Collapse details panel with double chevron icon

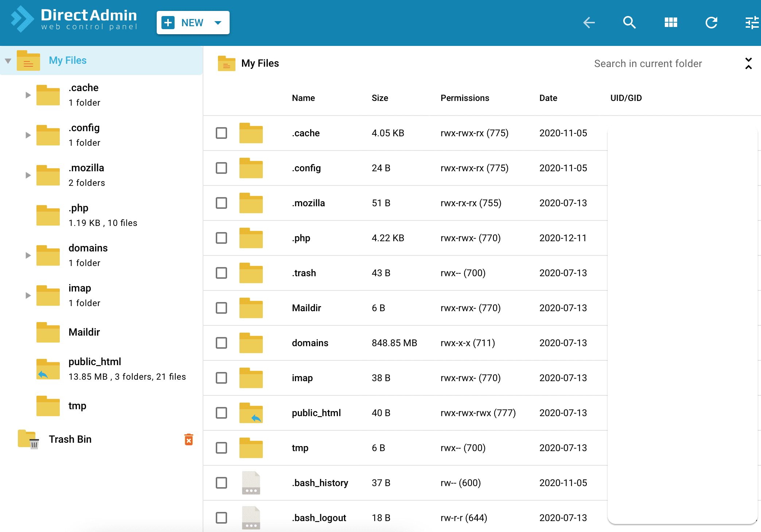point(749,63)
